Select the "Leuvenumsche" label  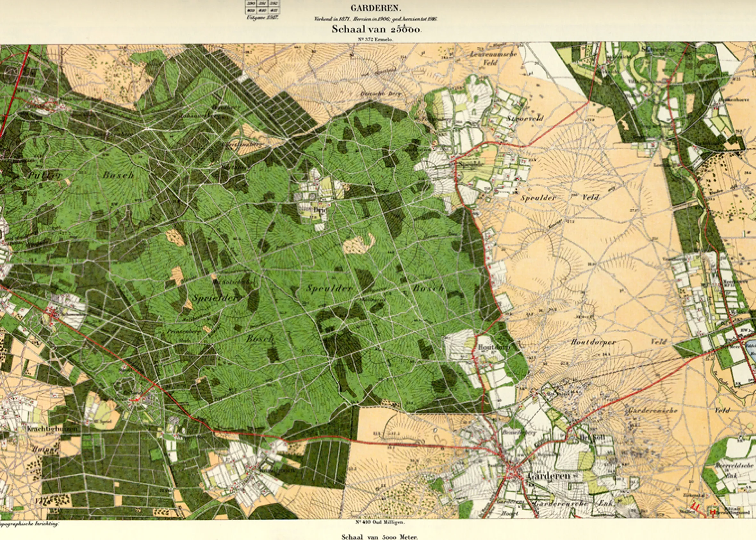pos(494,54)
